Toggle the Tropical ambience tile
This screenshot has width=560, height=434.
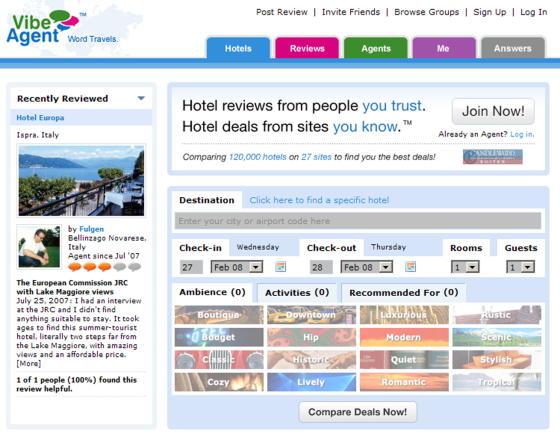click(496, 382)
